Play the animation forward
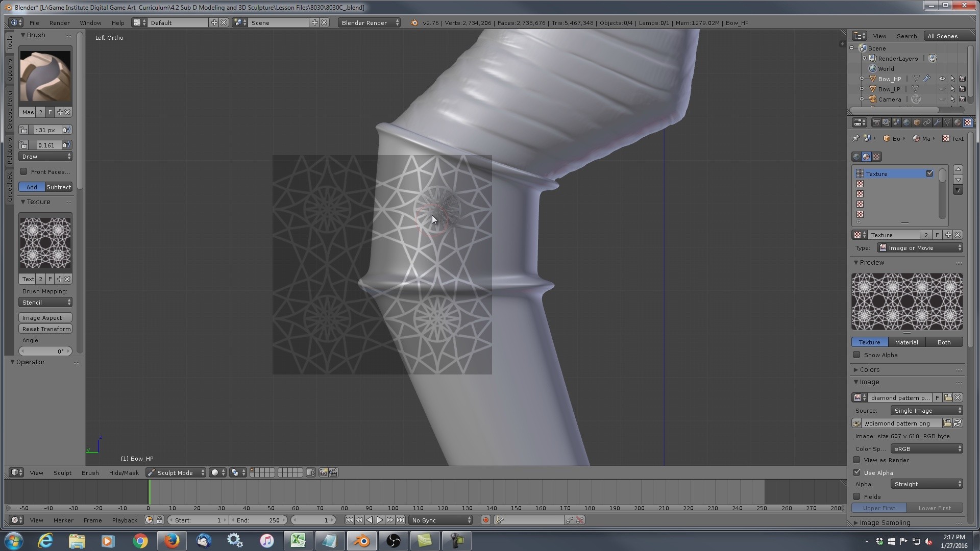This screenshot has width=980, height=551. tap(380, 520)
